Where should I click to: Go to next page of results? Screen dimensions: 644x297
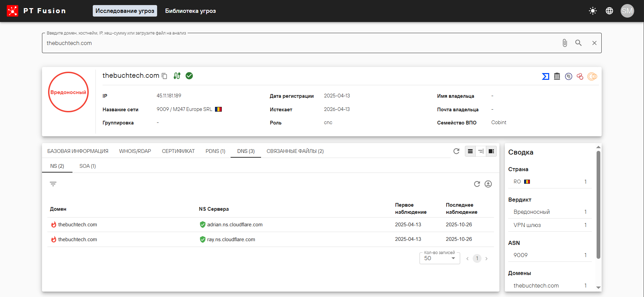pos(487,259)
